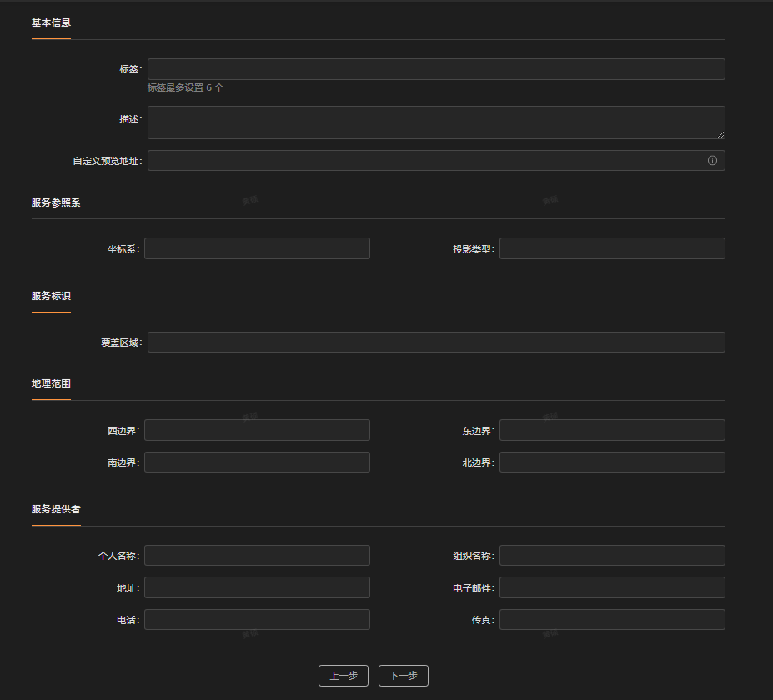Viewport: 773px width, 700px height.
Task: Focus the 地址 input field
Action: [257, 587]
